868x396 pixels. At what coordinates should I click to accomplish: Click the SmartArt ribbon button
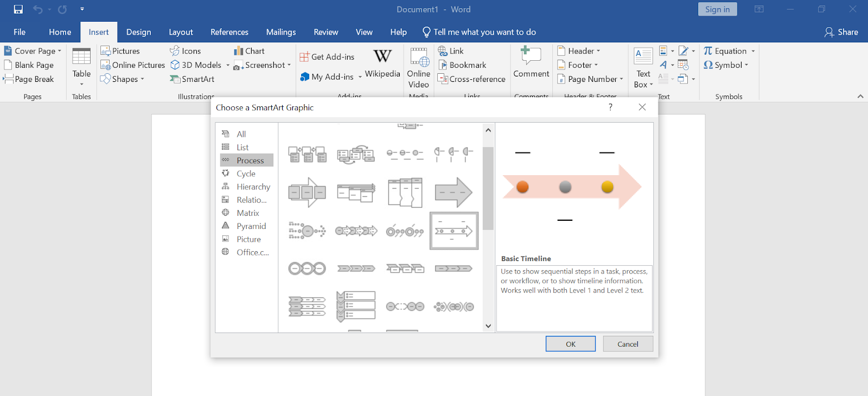point(192,79)
